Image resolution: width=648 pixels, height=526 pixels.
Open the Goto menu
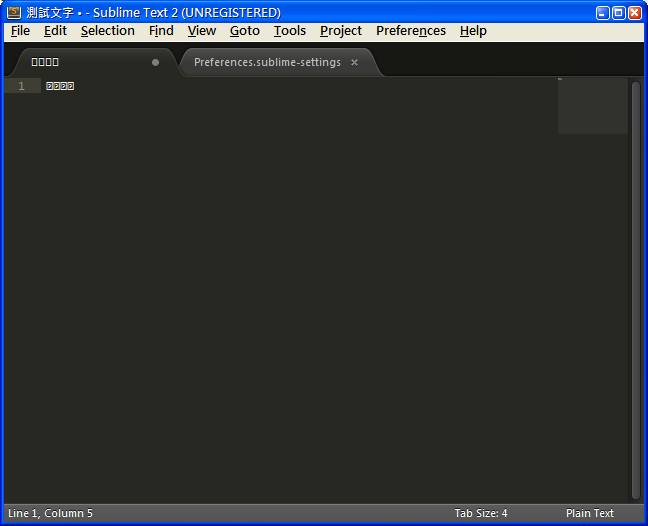(x=245, y=31)
